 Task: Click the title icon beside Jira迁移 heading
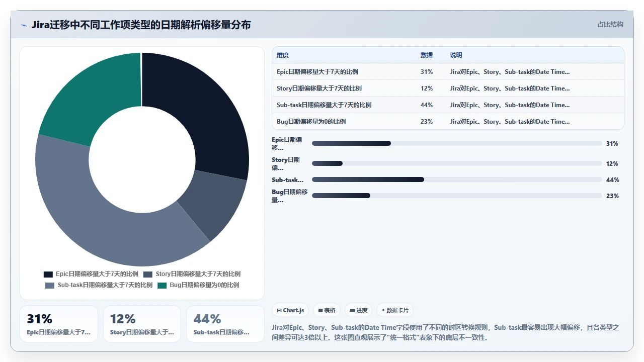[24, 25]
